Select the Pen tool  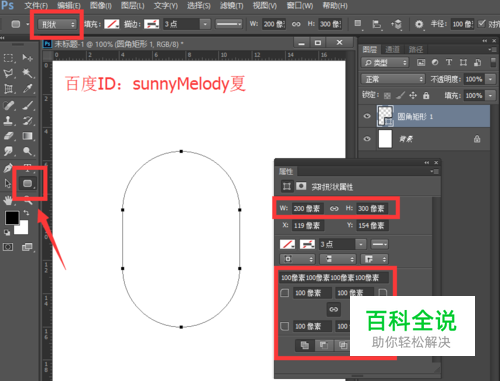[x=8, y=168]
